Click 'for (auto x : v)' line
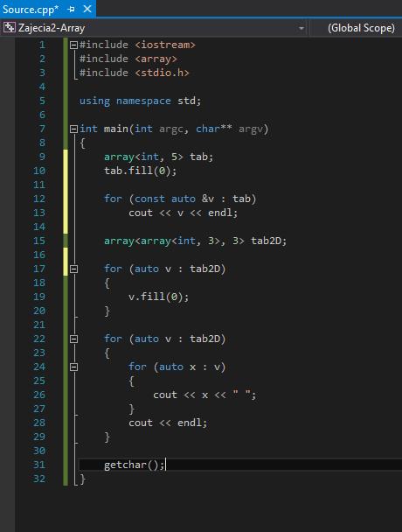The image size is (402, 532). (177, 367)
